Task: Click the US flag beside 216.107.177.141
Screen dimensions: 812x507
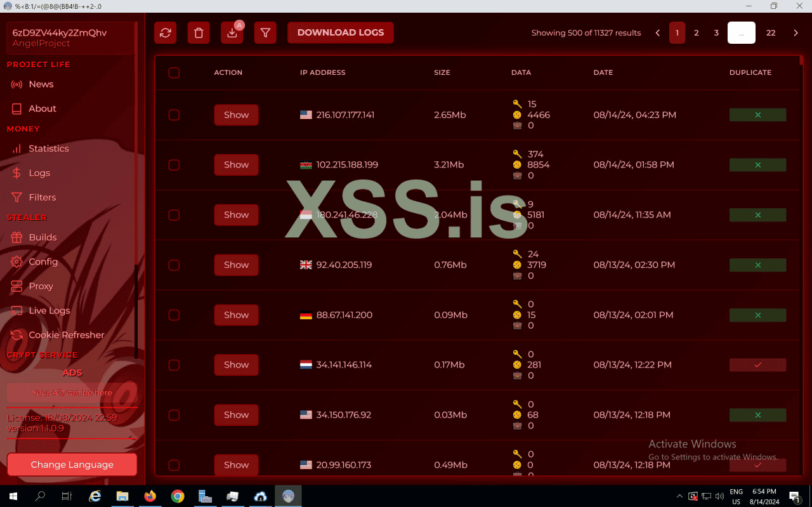Action: [306, 115]
